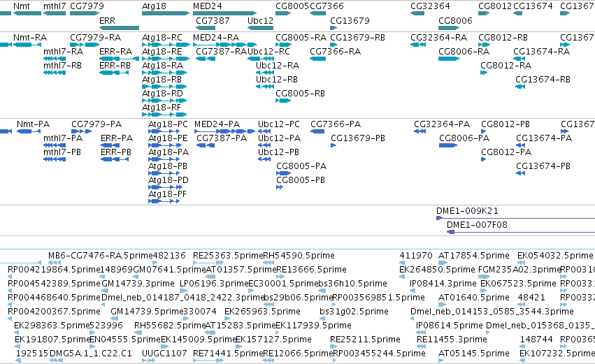Select the CG8006-RA transcript label
Image resolution: width=595 pixels, height=364 pixels.
tap(464, 52)
